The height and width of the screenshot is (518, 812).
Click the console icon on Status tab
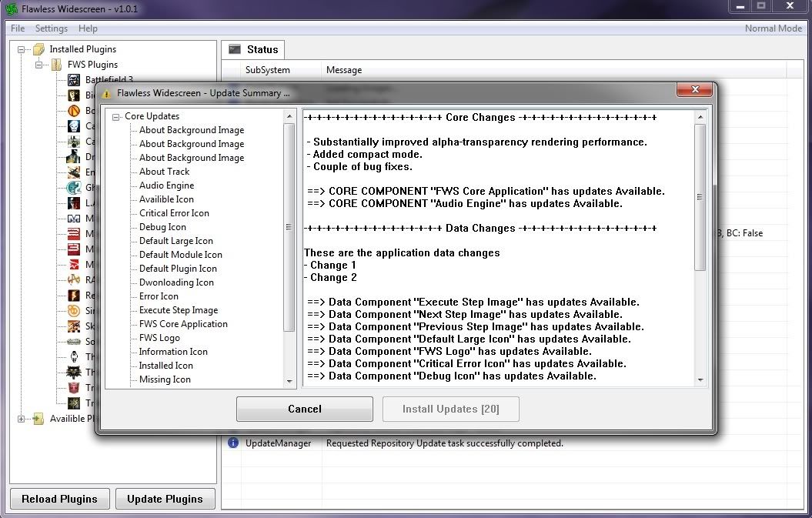point(235,49)
